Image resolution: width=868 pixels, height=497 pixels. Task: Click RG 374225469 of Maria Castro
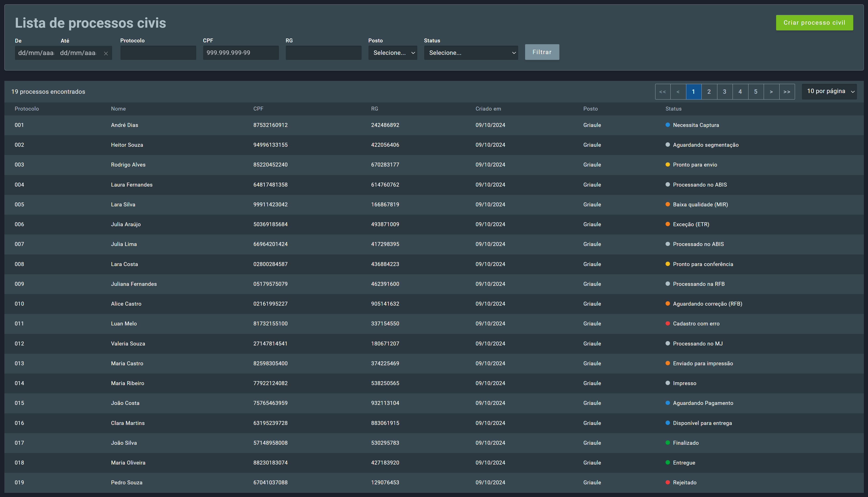(x=385, y=363)
